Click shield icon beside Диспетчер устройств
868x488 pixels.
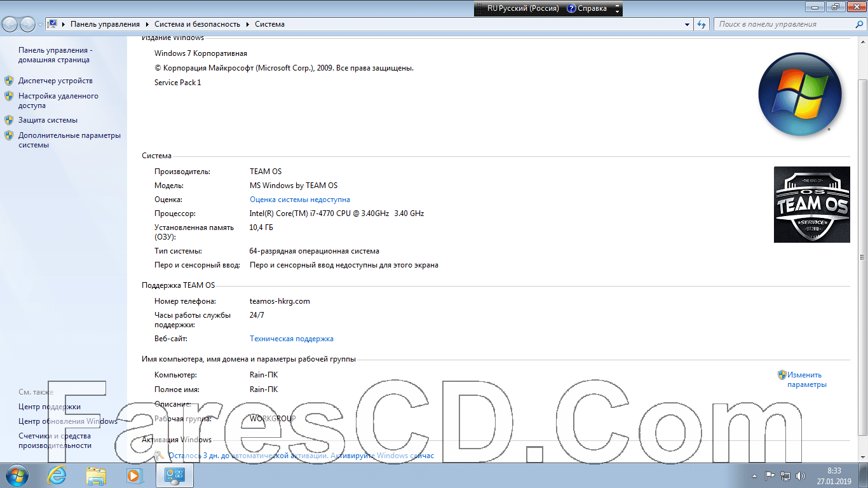[x=9, y=81]
